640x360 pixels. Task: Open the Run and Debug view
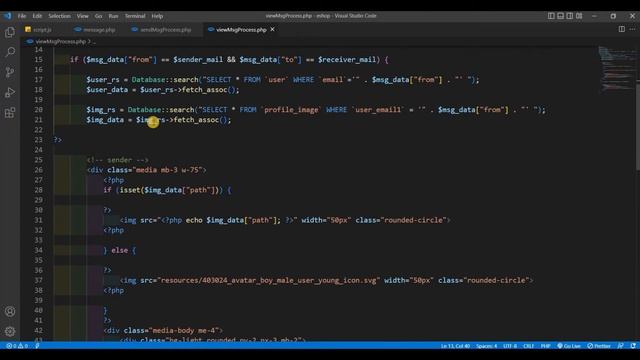(10, 92)
